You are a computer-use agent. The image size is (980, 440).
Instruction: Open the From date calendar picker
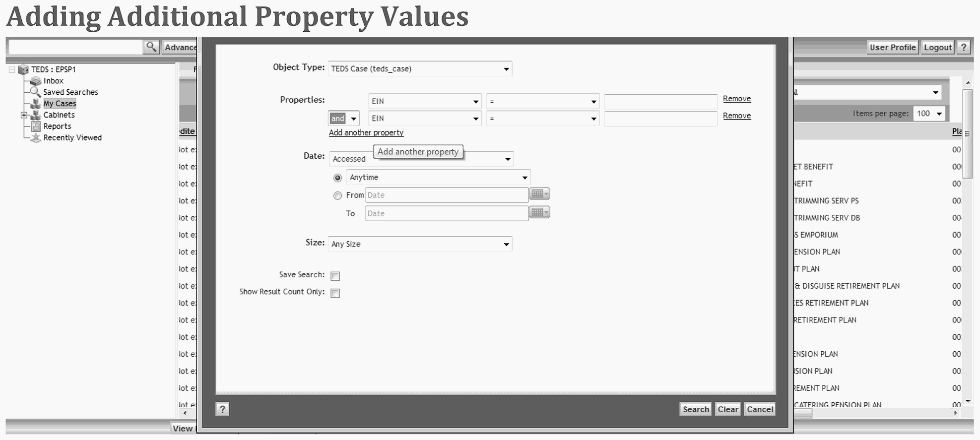click(539, 194)
